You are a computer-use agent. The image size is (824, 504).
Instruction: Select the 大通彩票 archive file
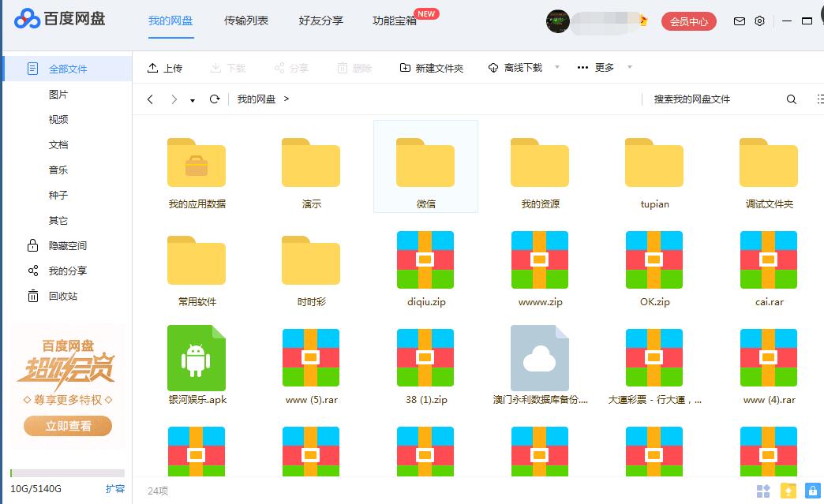[x=654, y=357]
